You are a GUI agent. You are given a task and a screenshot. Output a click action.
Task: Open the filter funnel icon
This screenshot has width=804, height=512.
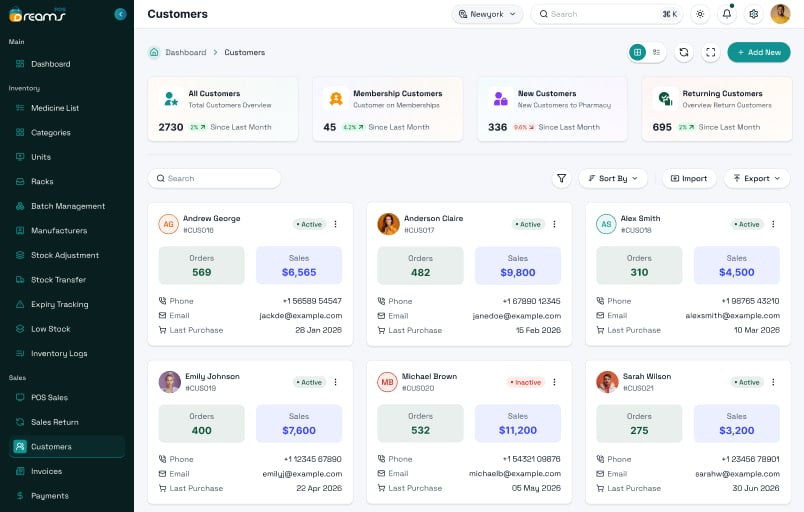pos(561,178)
